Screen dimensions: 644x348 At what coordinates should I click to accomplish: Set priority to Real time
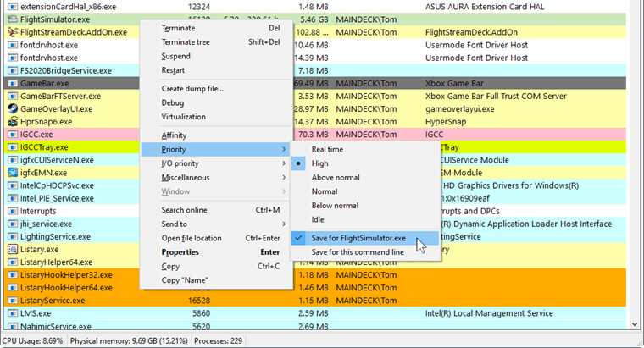point(328,149)
